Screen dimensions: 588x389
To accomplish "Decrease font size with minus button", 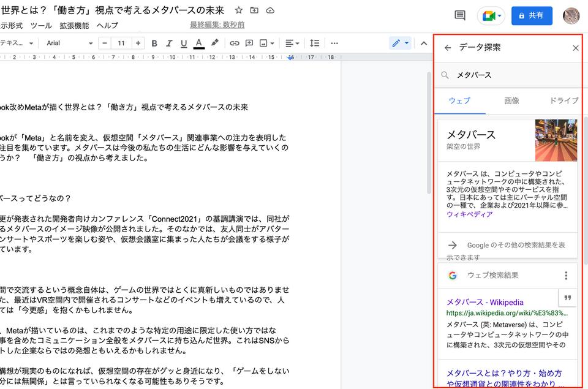I will point(105,43).
